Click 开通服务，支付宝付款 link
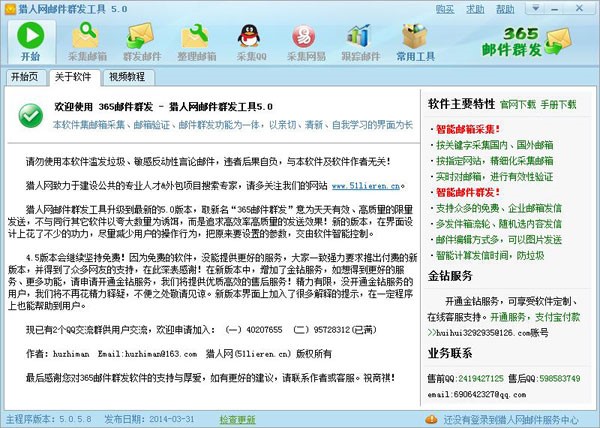The height and width of the screenshot is (428, 600). (535, 317)
